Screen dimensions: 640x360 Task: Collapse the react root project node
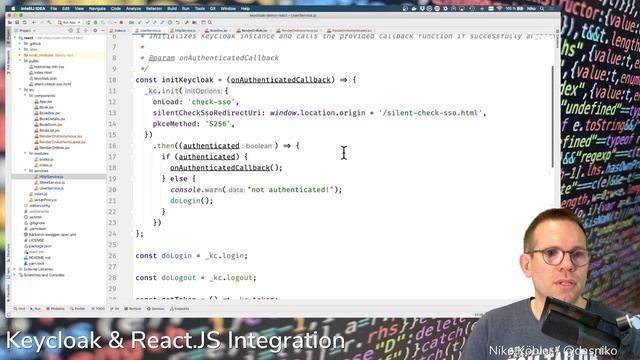(x=15, y=38)
